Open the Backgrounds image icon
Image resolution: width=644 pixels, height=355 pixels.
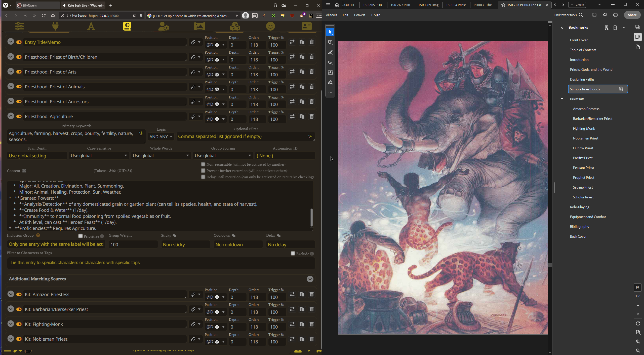(x=199, y=26)
